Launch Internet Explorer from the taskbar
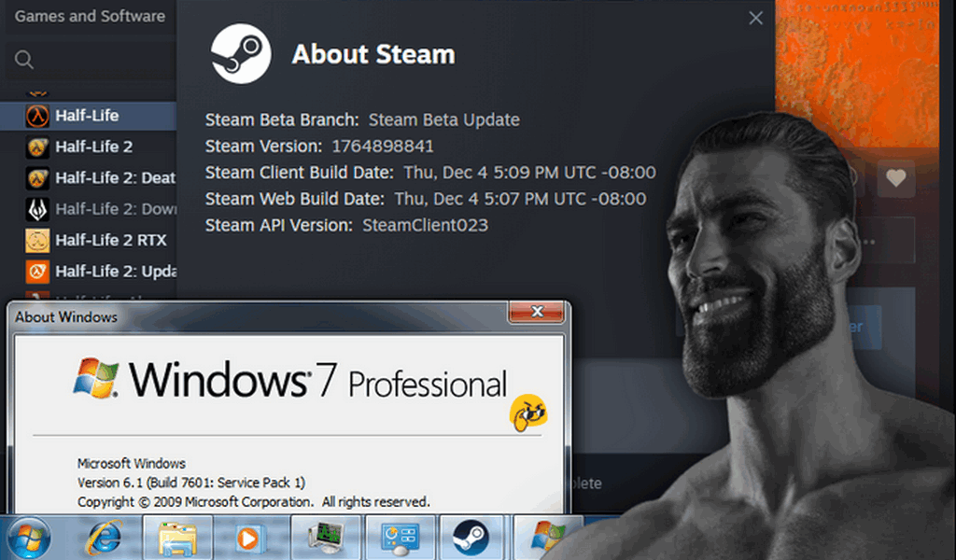The height and width of the screenshot is (560, 956). click(x=105, y=538)
